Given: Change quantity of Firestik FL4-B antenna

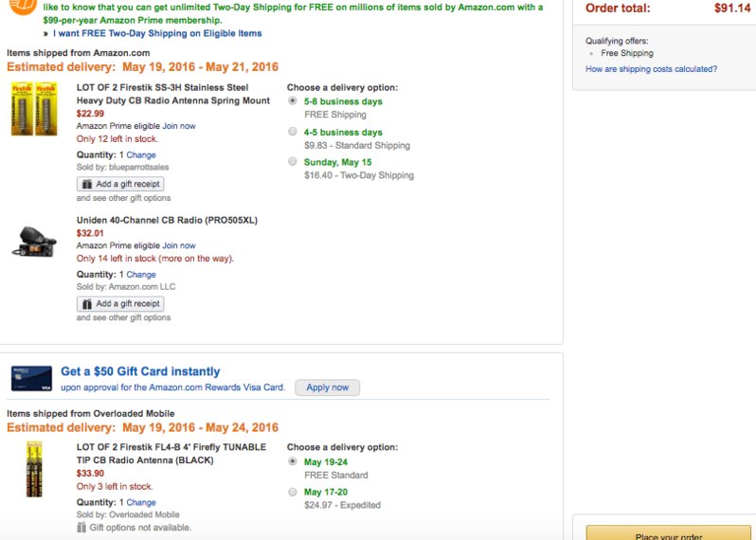Looking at the screenshot, I should [x=141, y=502].
